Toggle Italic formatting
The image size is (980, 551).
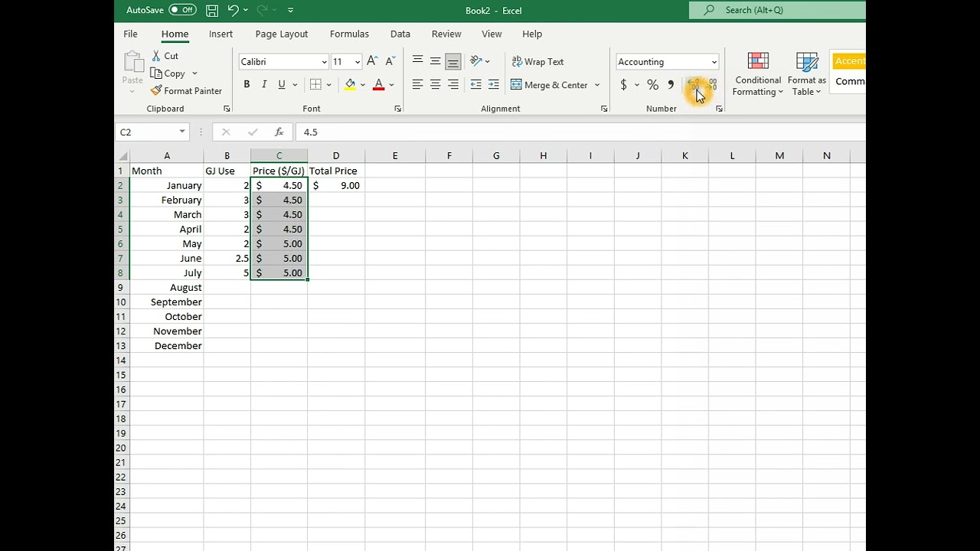point(264,85)
